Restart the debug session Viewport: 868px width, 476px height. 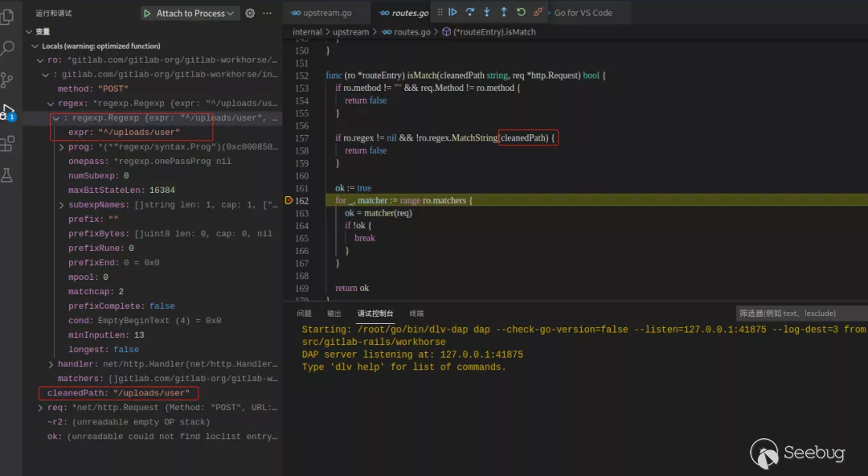tap(521, 13)
